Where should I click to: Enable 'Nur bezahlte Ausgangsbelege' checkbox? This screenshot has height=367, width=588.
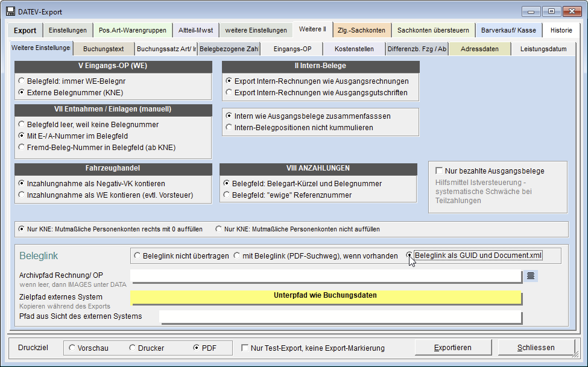tap(439, 171)
